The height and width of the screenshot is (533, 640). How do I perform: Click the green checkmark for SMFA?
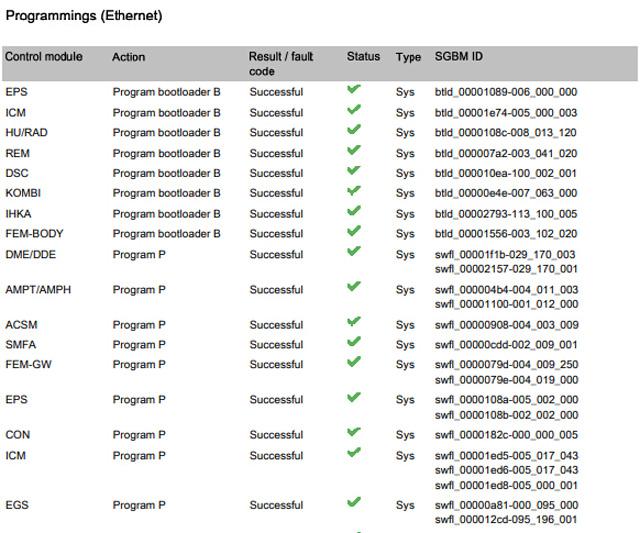(354, 343)
